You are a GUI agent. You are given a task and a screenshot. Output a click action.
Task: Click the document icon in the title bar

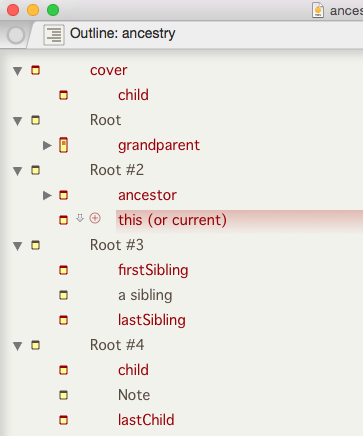(x=318, y=10)
